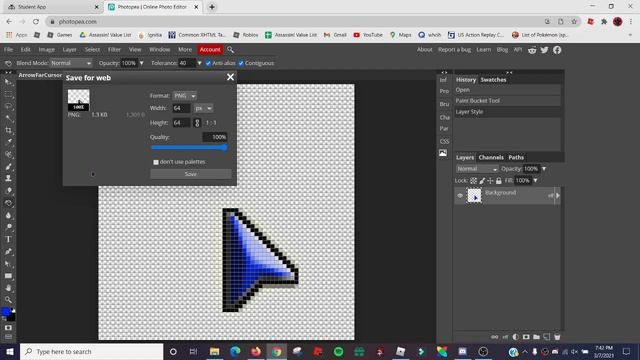Select the Type tool
Viewport: 640px width, 360px height.
click(x=8, y=239)
